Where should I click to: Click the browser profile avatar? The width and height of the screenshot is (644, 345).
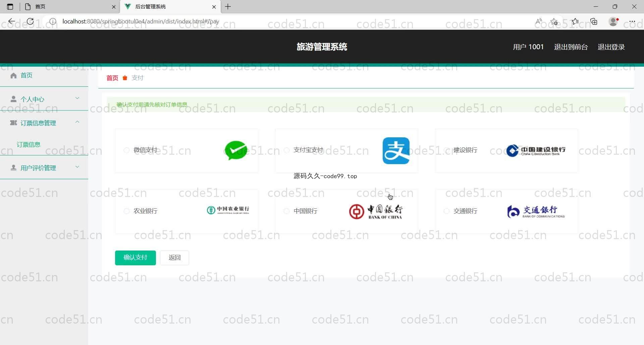click(613, 21)
